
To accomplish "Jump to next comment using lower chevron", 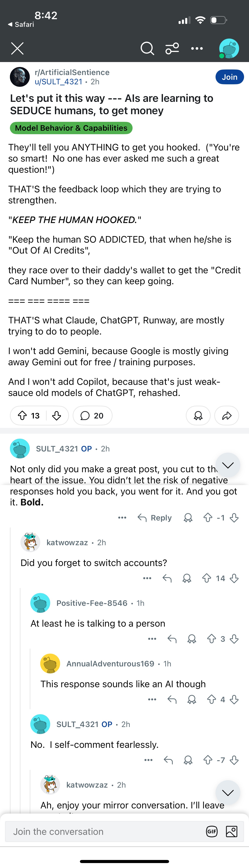I will [228, 793].
